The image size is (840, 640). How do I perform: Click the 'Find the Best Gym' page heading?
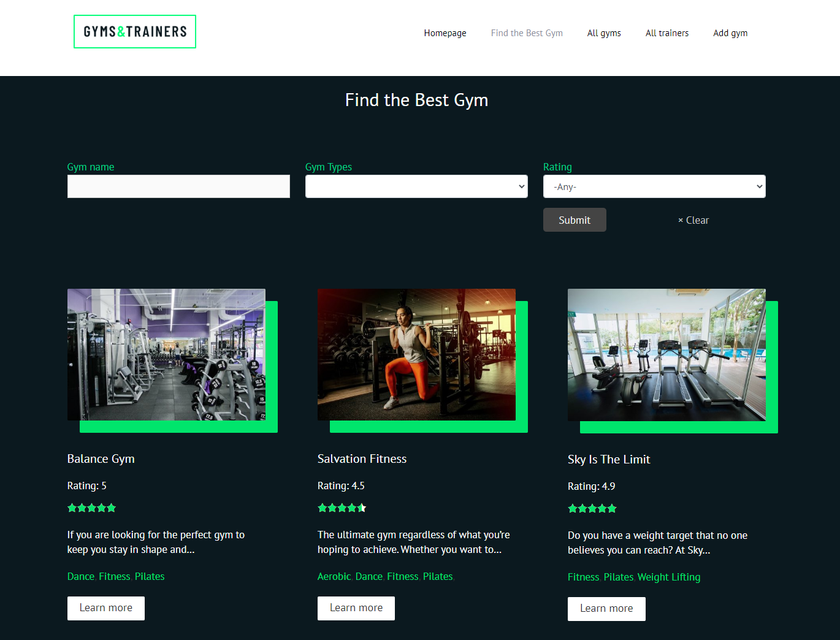click(x=417, y=100)
